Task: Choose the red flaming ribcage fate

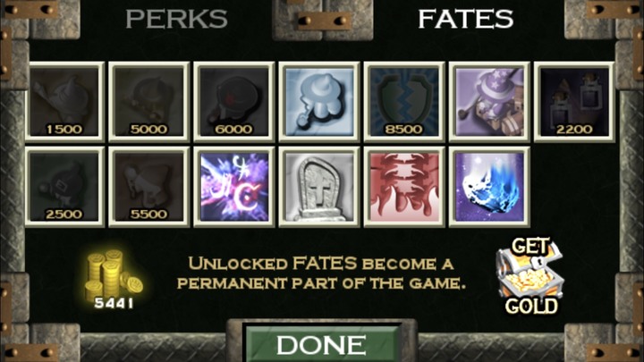Action: [404, 187]
